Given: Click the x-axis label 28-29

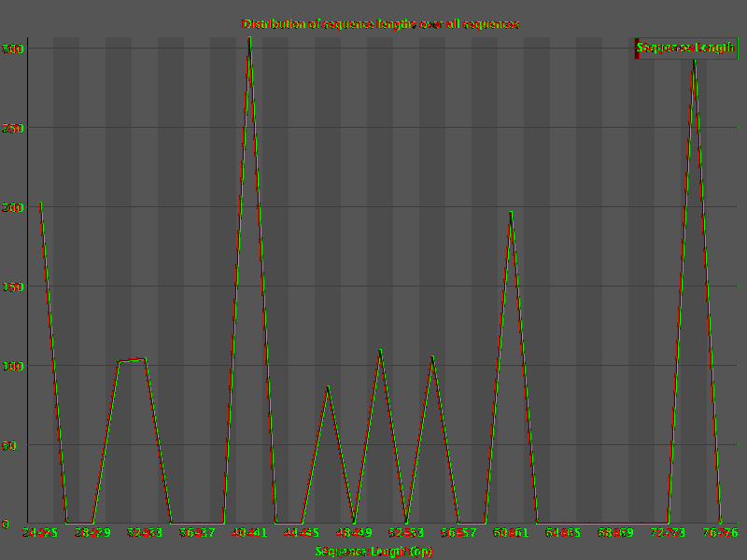Looking at the screenshot, I should click(x=92, y=532).
